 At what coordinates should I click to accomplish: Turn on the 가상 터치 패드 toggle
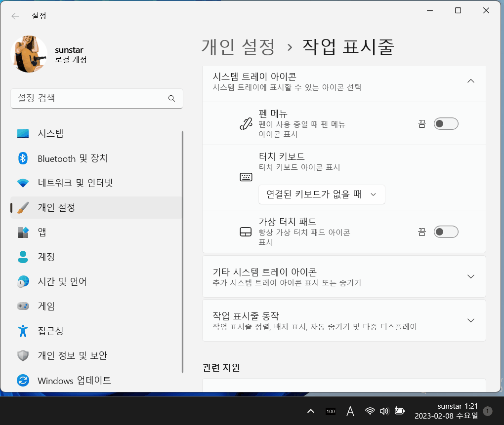[446, 232]
